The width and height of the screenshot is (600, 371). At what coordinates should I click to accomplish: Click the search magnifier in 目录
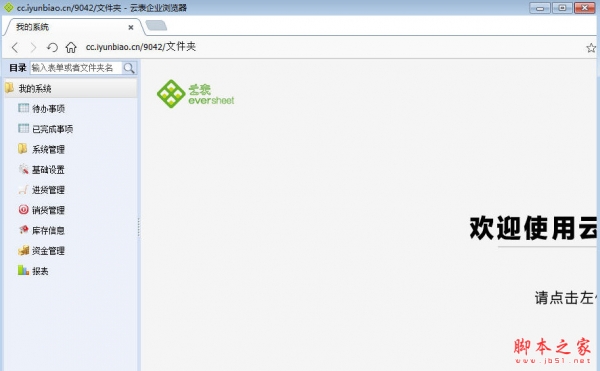pos(129,68)
